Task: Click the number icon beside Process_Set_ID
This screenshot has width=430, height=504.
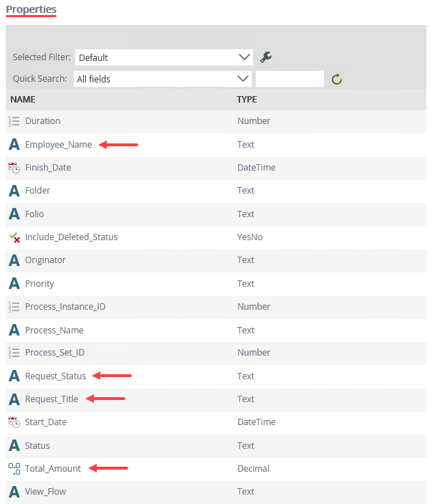Action: [x=14, y=353]
